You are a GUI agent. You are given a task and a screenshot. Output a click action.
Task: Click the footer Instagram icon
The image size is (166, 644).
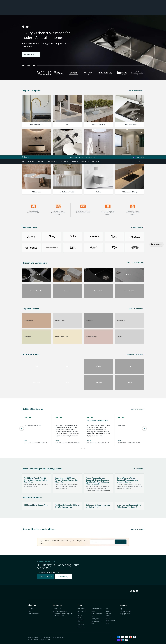tap(131, 591)
